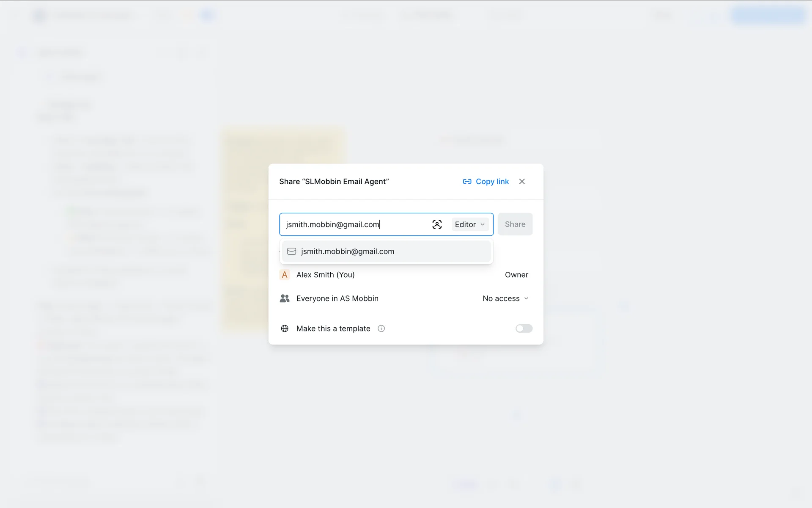Click the info icon next to template option
This screenshot has width=812, height=508.
[381, 329]
